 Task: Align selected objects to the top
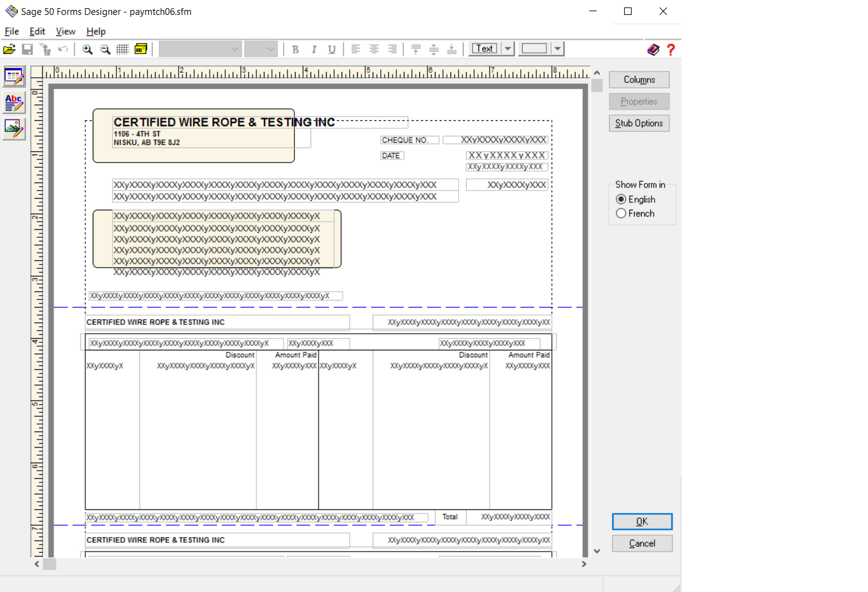click(416, 49)
